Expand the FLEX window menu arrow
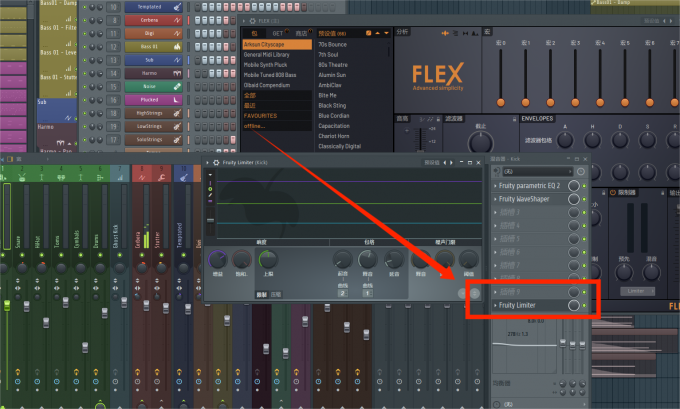Image resolution: width=680 pixels, height=409 pixels. [244, 21]
